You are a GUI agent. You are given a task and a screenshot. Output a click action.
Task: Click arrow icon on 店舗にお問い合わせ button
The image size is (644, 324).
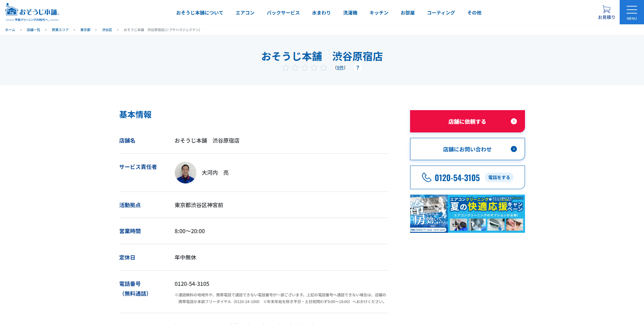click(514, 149)
